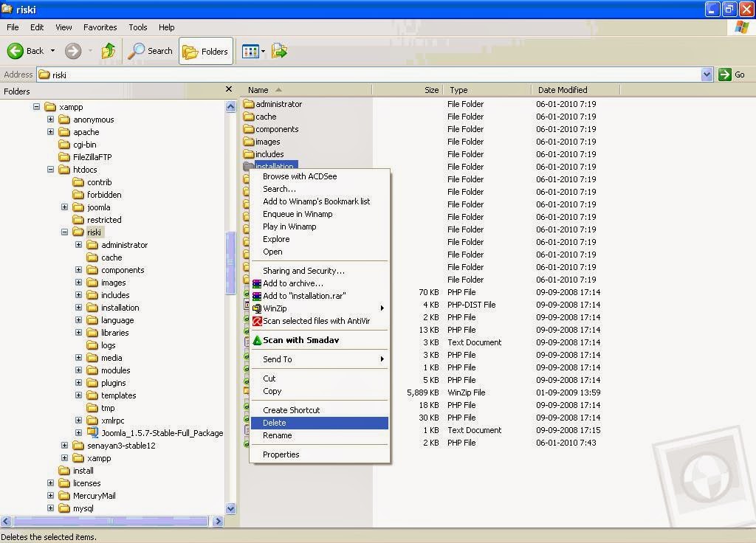The height and width of the screenshot is (543, 756).
Task: Select FileZillaFTP folder in tree
Action: pyautogui.click(x=86, y=157)
